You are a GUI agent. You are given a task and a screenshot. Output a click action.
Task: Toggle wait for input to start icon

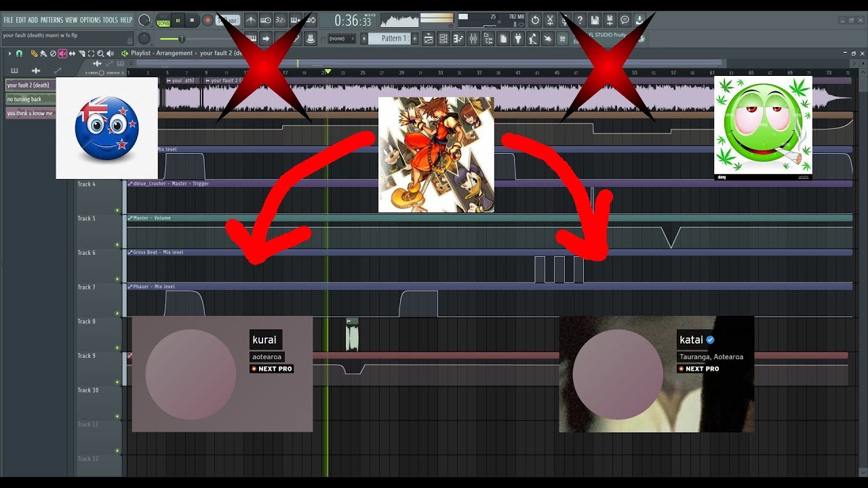(x=266, y=20)
